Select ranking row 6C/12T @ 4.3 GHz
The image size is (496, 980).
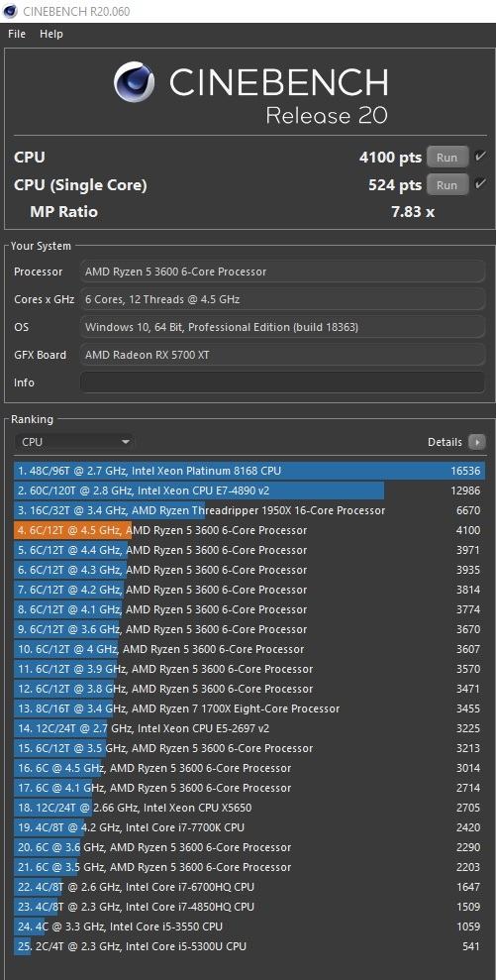coord(249,570)
